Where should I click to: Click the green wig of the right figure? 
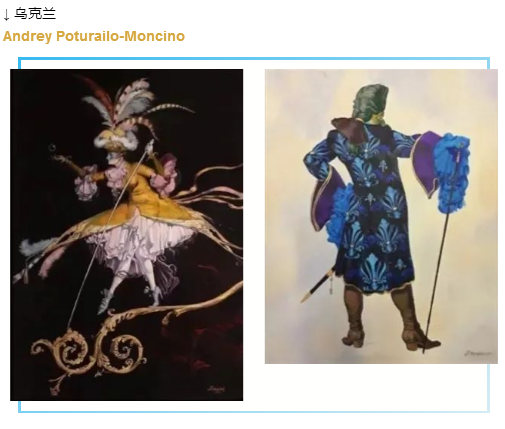click(371, 102)
